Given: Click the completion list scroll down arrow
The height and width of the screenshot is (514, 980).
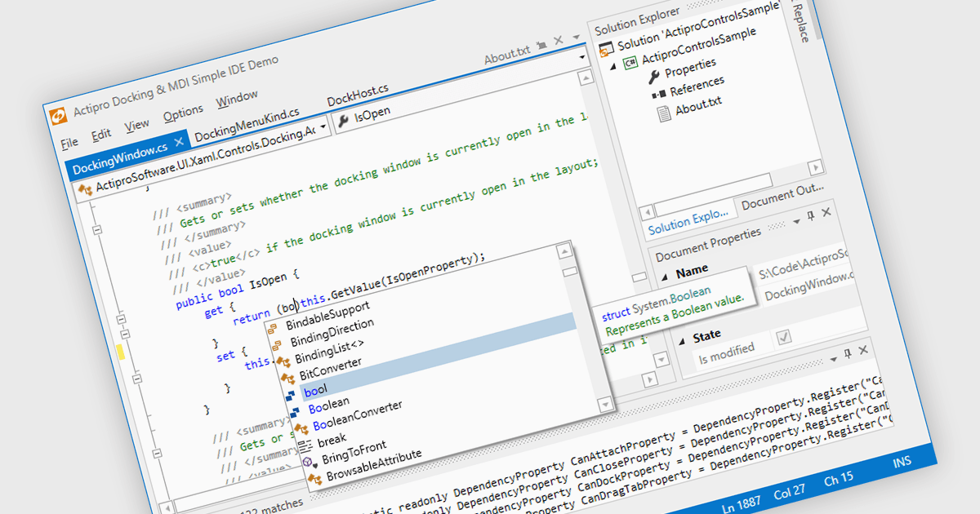Looking at the screenshot, I should coord(604,403).
